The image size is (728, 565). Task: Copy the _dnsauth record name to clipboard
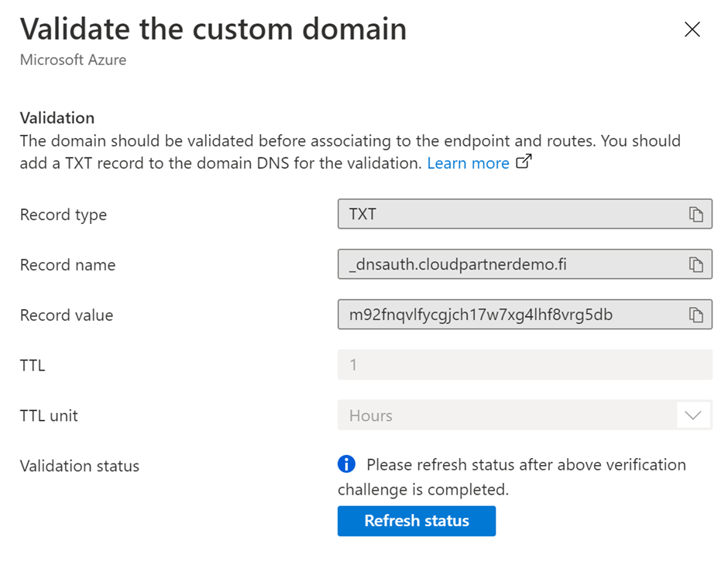click(695, 265)
